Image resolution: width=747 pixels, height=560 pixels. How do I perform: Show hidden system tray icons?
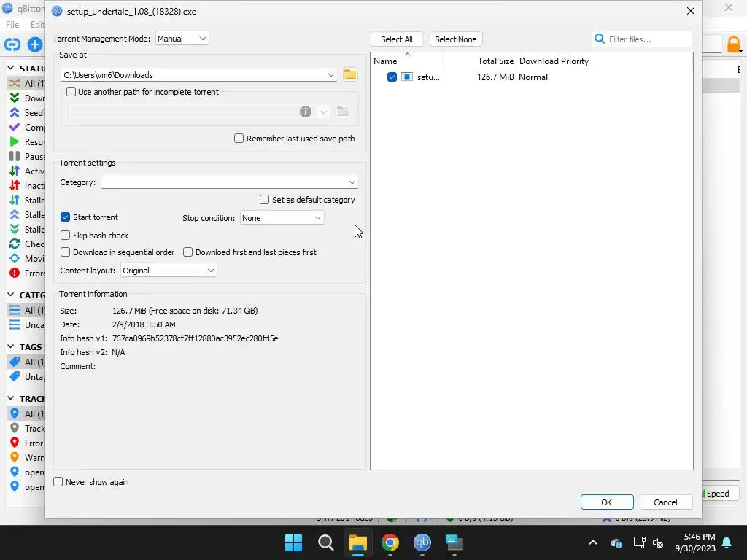click(593, 542)
